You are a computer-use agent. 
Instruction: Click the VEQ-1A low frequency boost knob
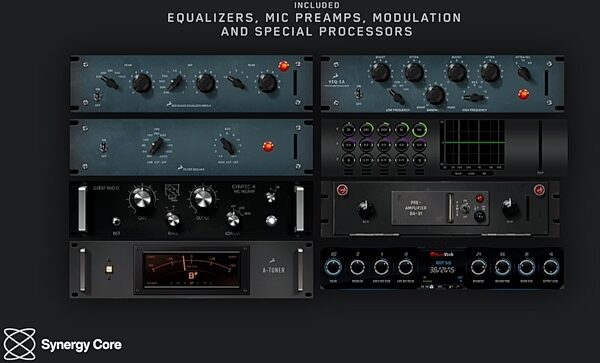(381, 72)
